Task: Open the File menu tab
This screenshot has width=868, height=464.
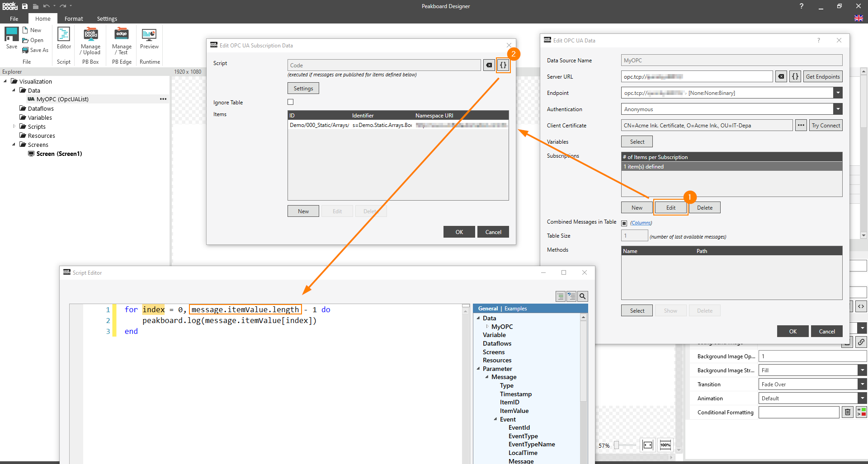Action: pos(14,19)
